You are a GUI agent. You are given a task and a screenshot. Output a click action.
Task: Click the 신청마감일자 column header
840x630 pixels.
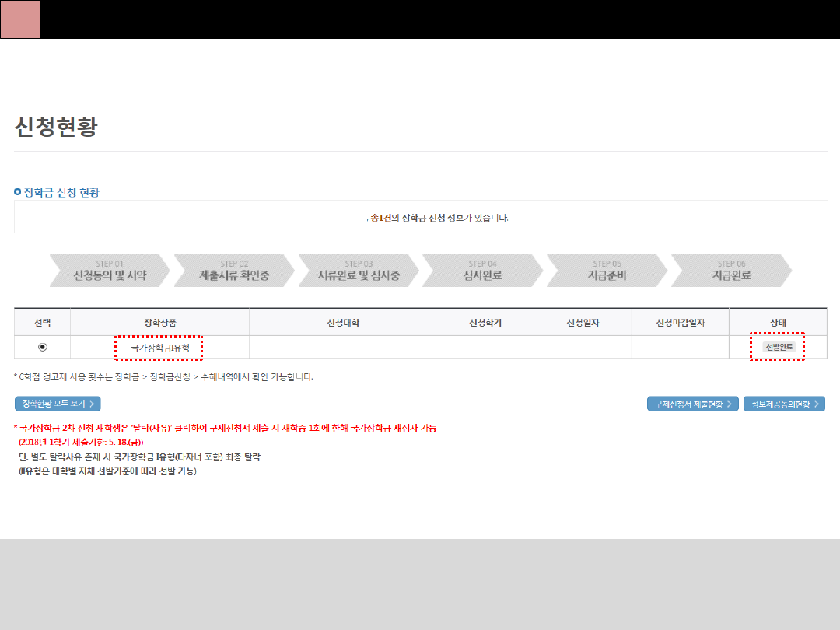point(680,322)
